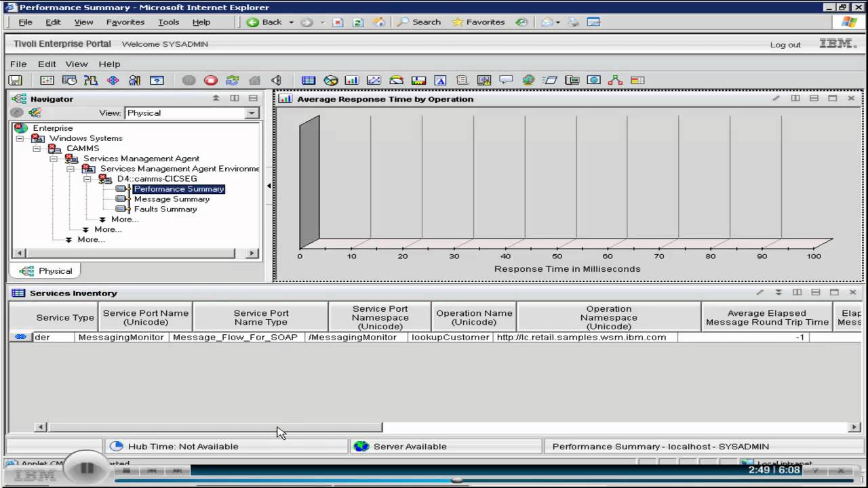Select the Circular gauge toolbar icon
The image size is (868, 488).
tap(396, 80)
